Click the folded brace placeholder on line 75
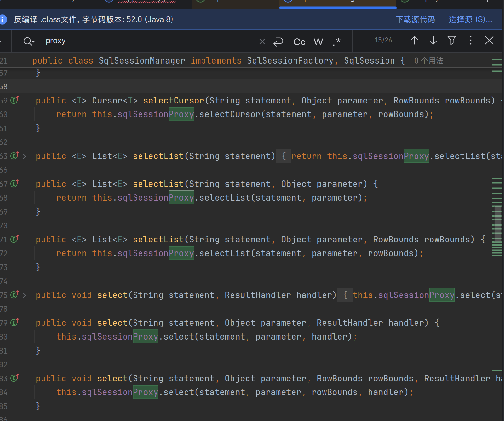The image size is (504, 421). pos(345,295)
